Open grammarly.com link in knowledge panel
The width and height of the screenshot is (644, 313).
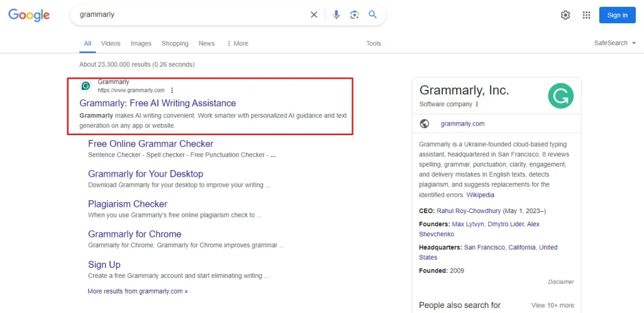click(x=462, y=124)
